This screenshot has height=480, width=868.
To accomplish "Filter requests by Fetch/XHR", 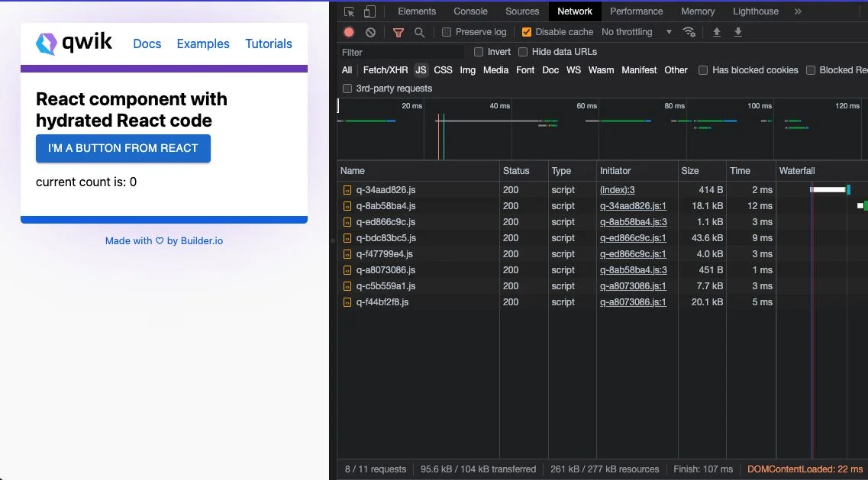I will coord(386,70).
